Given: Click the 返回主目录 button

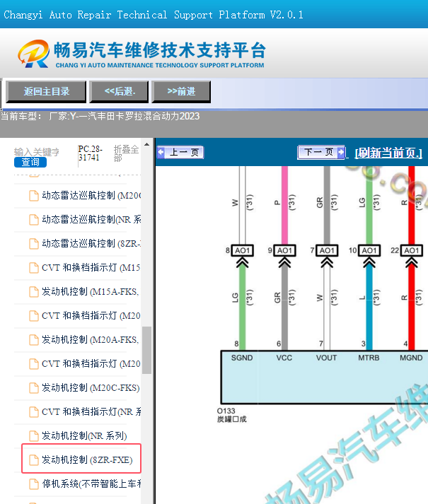Looking at the screenshot, I should [x=47, y=92].
